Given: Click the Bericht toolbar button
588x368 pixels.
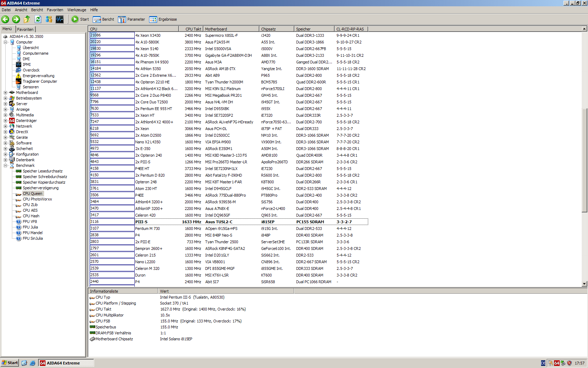Looking at the screenshot, I should (104, 19).
